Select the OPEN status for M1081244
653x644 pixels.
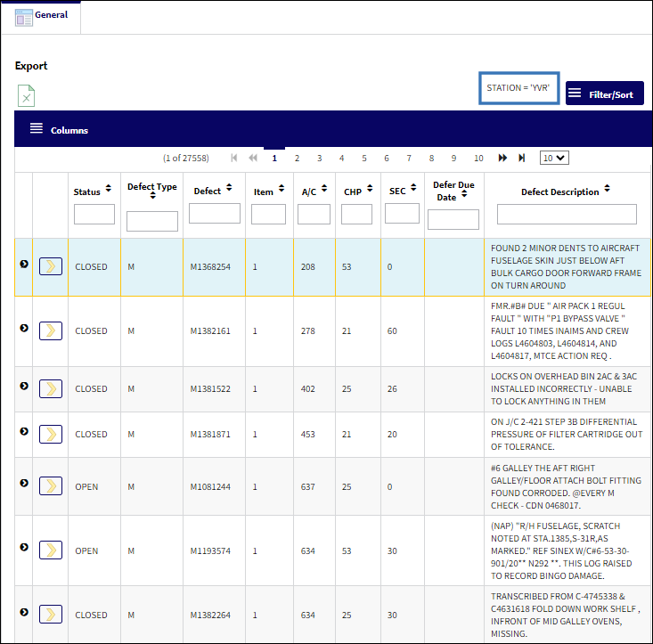(x=86, y=486)
